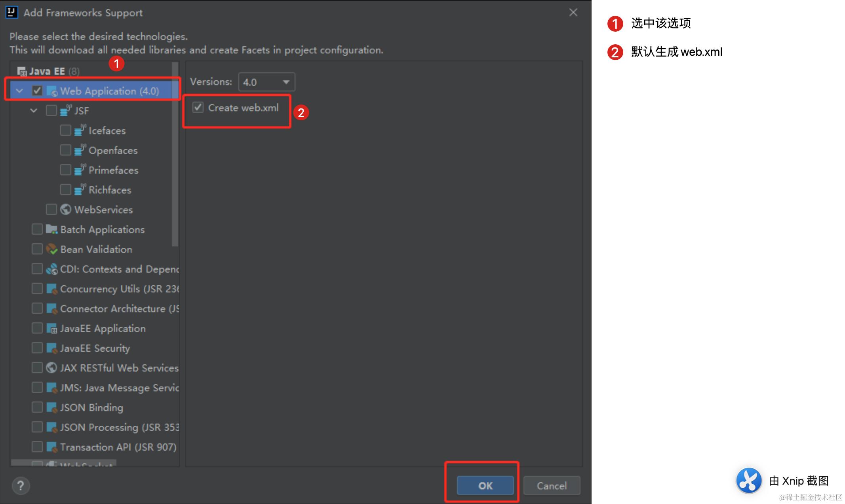Open help with the question mark icon
Image resolution: width=845 pixels, height=504 pixels.
pyautogui.click(x=21, y=485)
